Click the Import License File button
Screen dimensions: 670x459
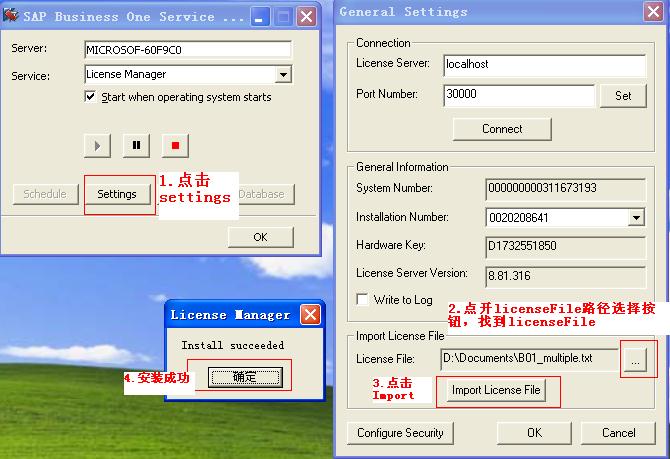(x=498, y=390)
